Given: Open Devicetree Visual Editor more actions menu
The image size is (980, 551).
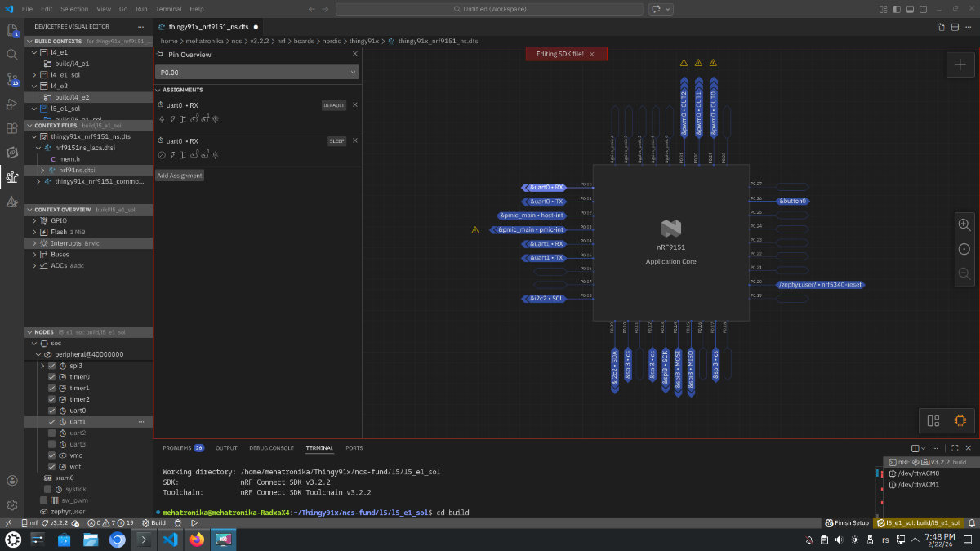Looking at the screenshot, I should pos(140,27).
